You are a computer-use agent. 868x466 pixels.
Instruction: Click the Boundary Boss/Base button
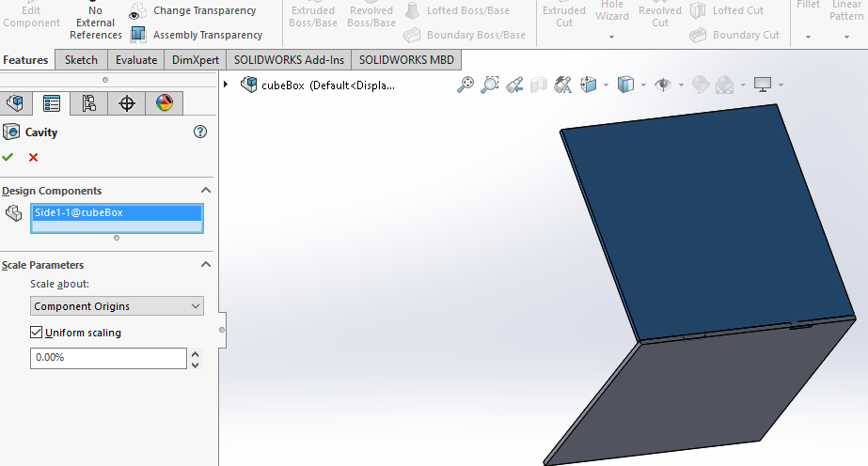[465, 35]
